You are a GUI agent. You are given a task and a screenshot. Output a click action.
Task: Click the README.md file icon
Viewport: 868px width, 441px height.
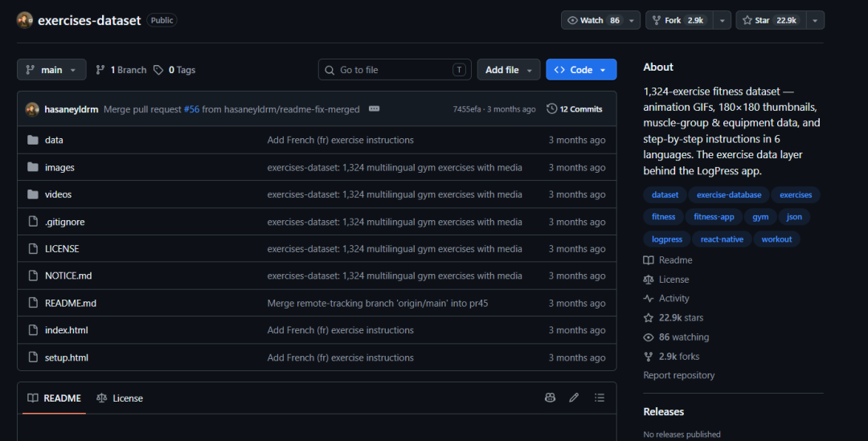(x=33, y=303)
